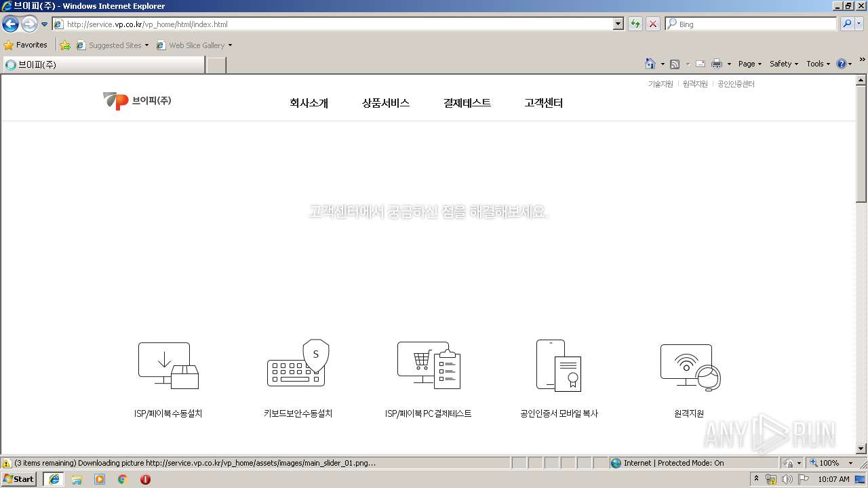
Task: Open the Suggested Sites link
Action: tap(112, 45)
